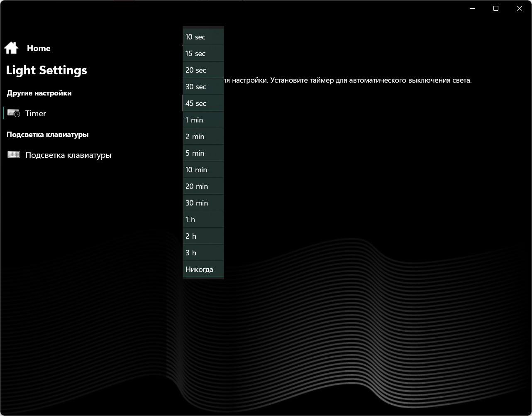Set timer to 5 min
This screenshot has width=532, height=416.
[203, 153]
